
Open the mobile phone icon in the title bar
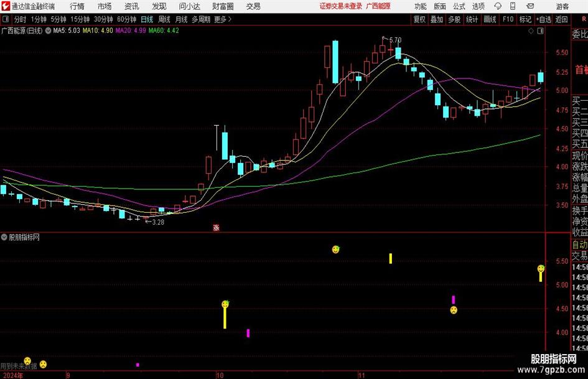[x=513, y=6]
